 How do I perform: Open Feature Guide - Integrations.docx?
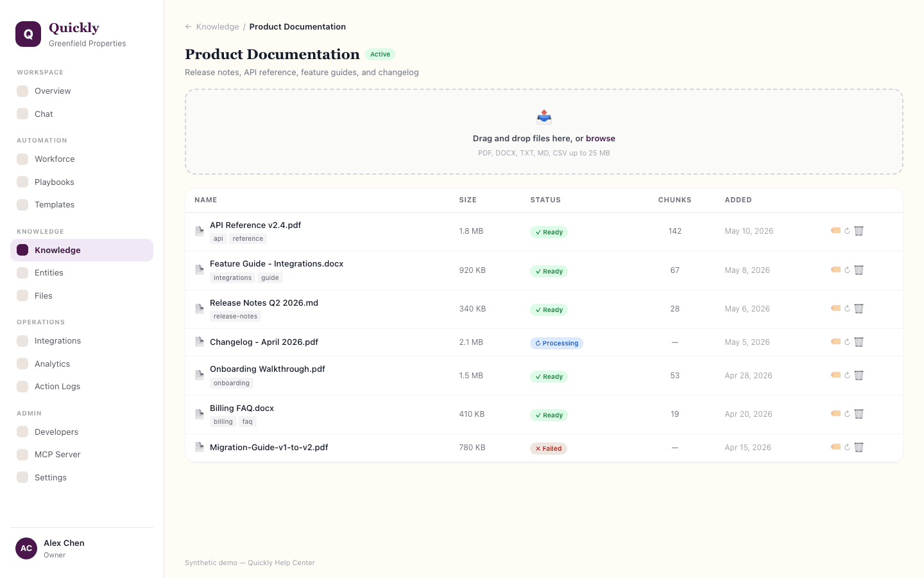coord(277,264)
